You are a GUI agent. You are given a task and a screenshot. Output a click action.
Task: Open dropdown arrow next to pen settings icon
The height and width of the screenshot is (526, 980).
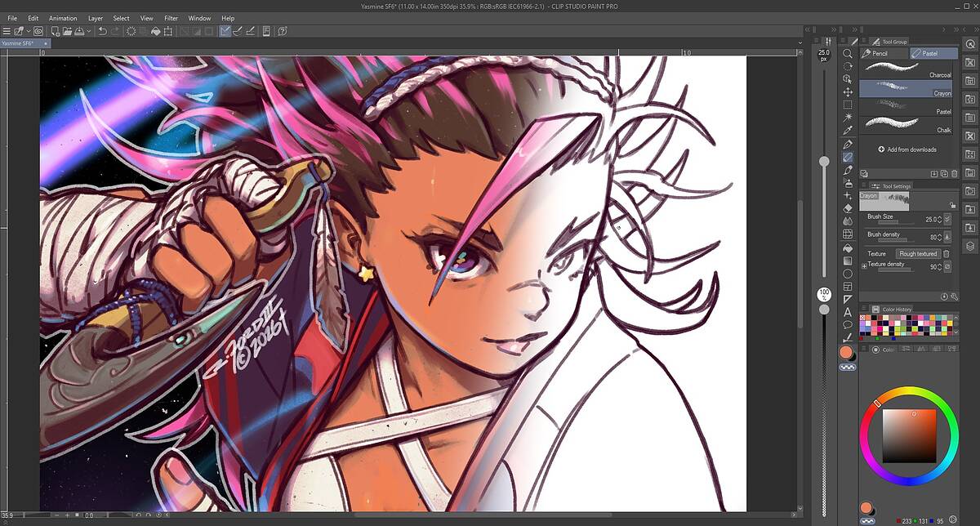point(29,31)
